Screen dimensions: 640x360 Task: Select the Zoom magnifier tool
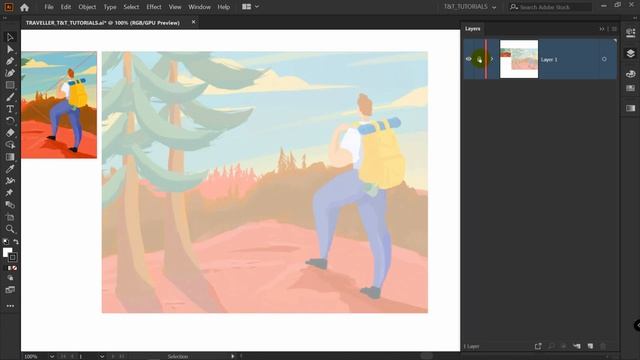tap(10, 229)
